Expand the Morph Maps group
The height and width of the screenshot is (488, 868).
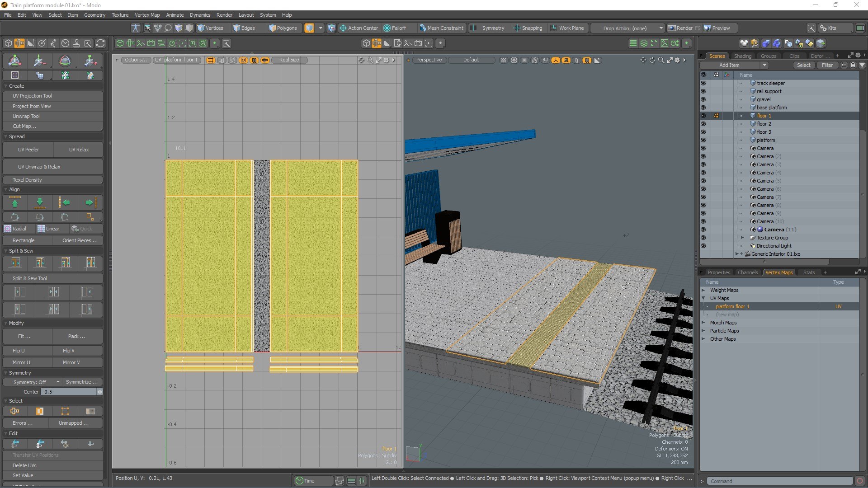click(703, 323)
